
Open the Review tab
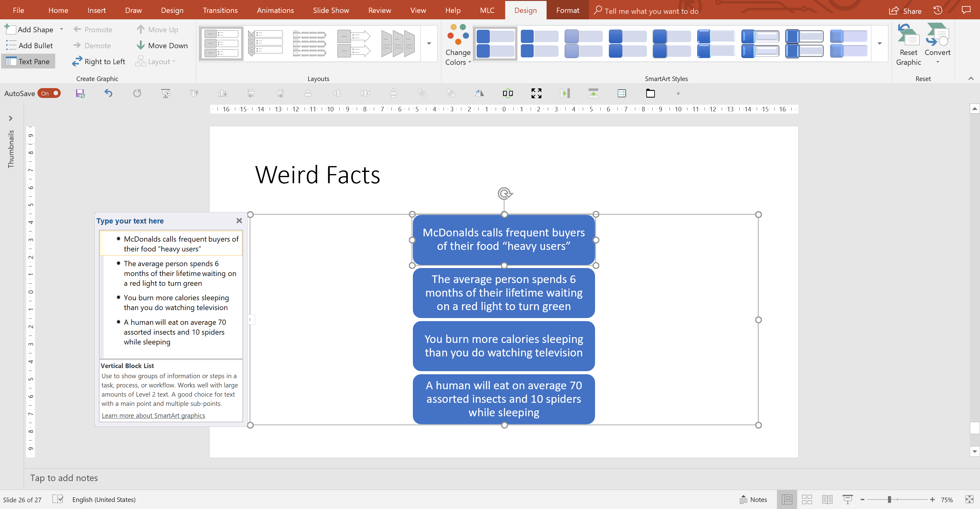pos(379,10)
